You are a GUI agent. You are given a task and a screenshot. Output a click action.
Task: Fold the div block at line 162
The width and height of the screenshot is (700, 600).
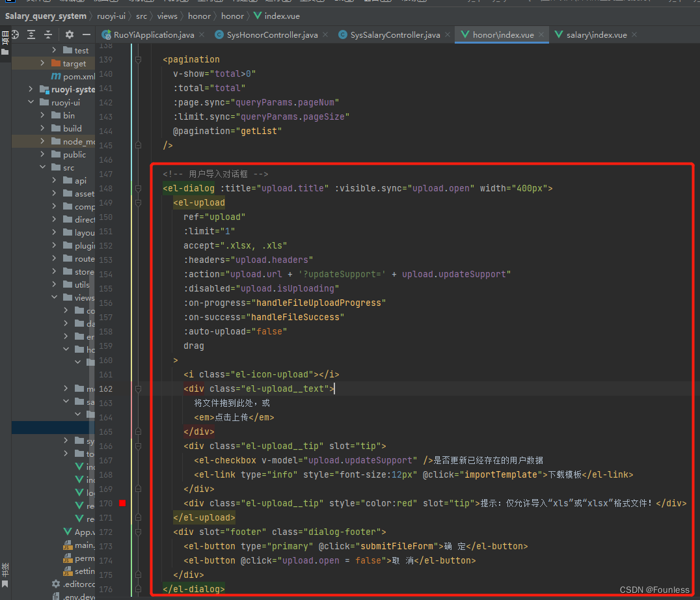[x=139, y=389]
